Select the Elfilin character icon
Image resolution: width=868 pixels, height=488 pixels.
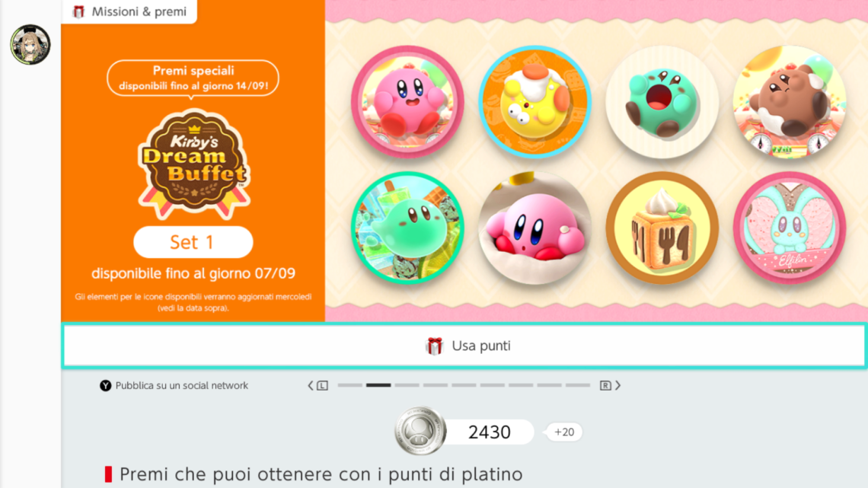[790, 228]
